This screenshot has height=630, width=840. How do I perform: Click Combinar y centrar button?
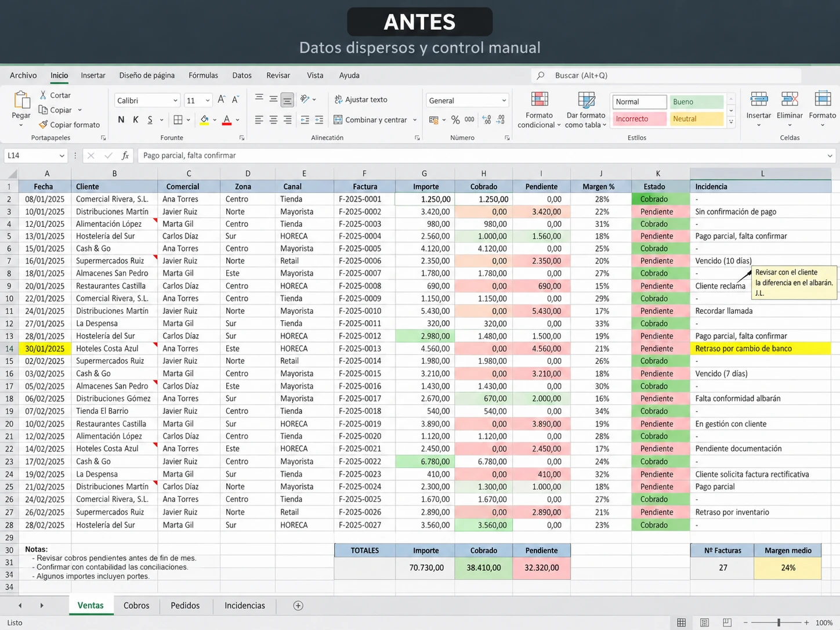[x=370, y=120]
